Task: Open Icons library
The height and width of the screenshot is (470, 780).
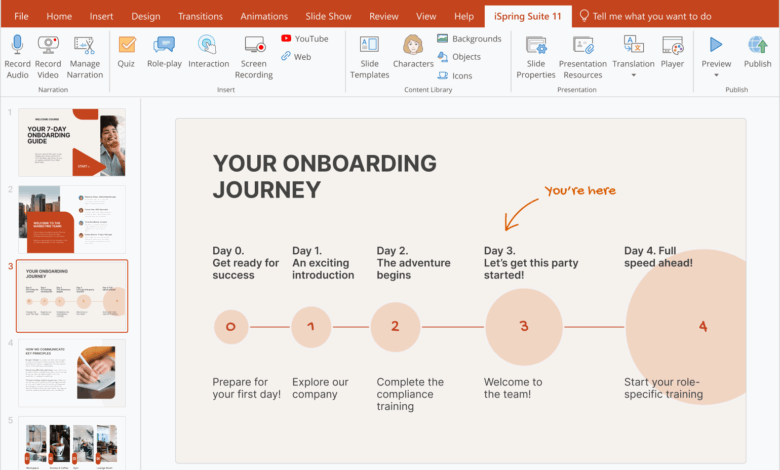Action: (455, 76)
